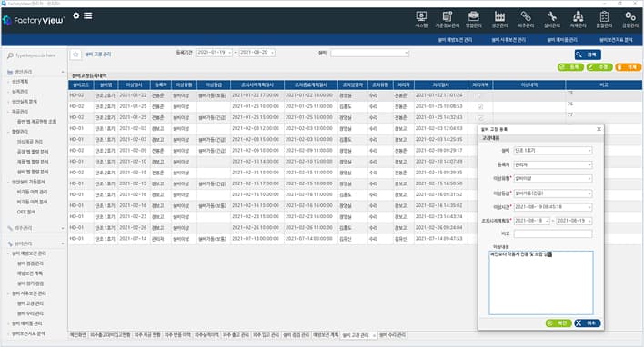644x347 pixels.
Task: Open 영업관리 briefcase icon
Action: coord(474,19)
